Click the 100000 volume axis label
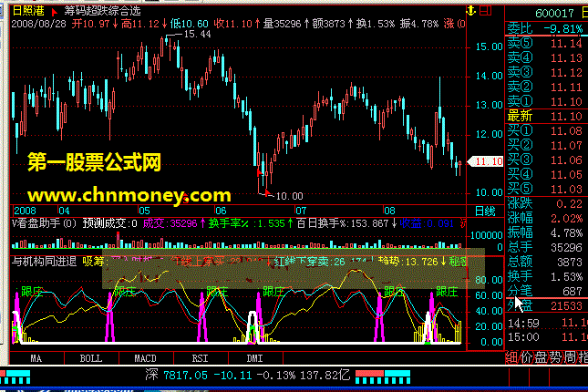The width and height of the screenshot is (588, 392). coord(487,235)
